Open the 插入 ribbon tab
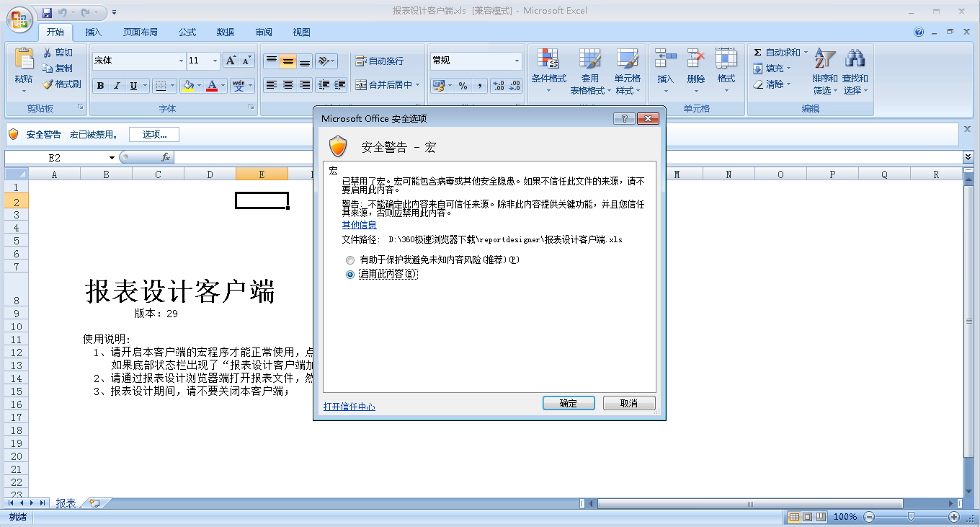The height and width of the screenshot is (527, 980). pos(94,32)
